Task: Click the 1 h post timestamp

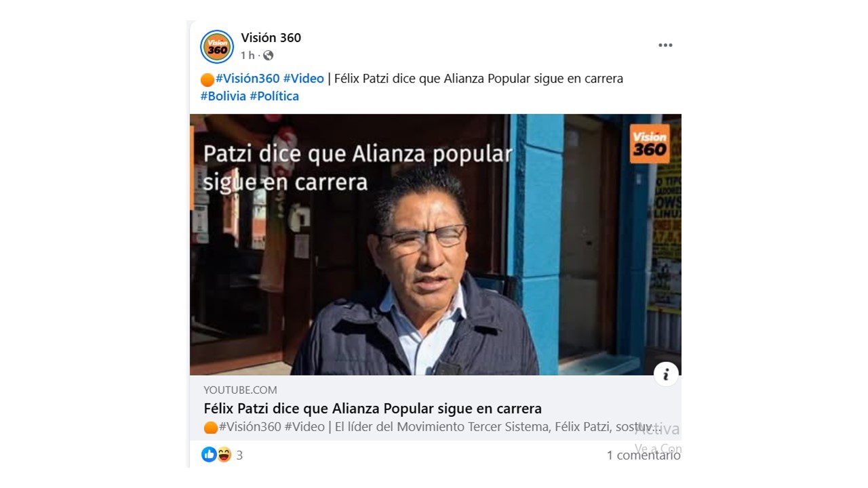Action: pyautogui.click(x=248, y=56)
